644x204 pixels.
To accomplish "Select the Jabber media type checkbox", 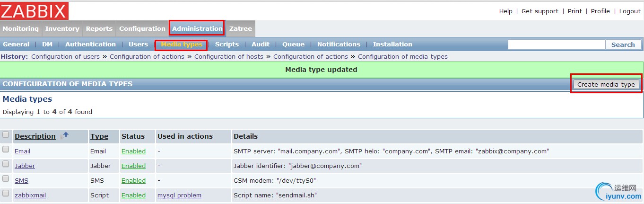I will [6, 164].
